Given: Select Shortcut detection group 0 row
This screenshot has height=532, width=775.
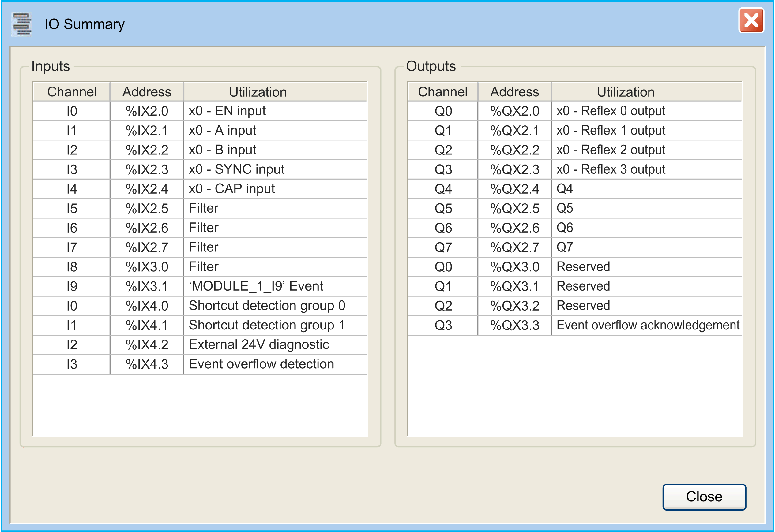Looking at the screenshot, I should pyautogui.click(x=267, y=306).
